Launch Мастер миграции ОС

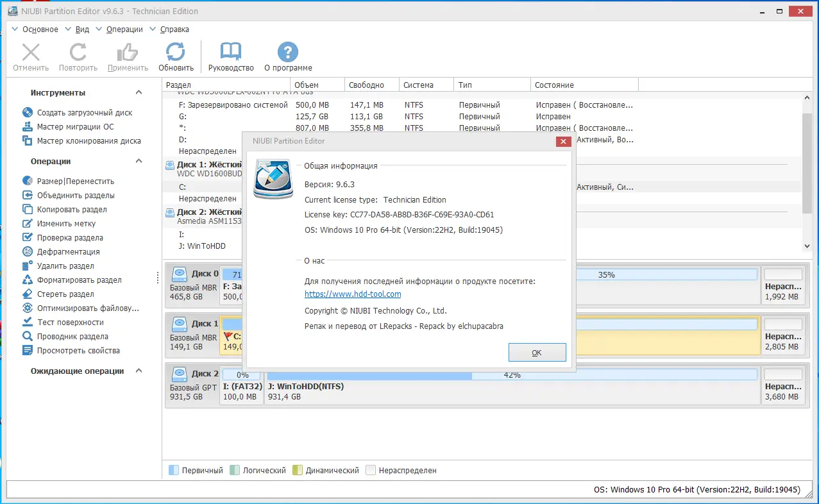[x=68, y=126]
